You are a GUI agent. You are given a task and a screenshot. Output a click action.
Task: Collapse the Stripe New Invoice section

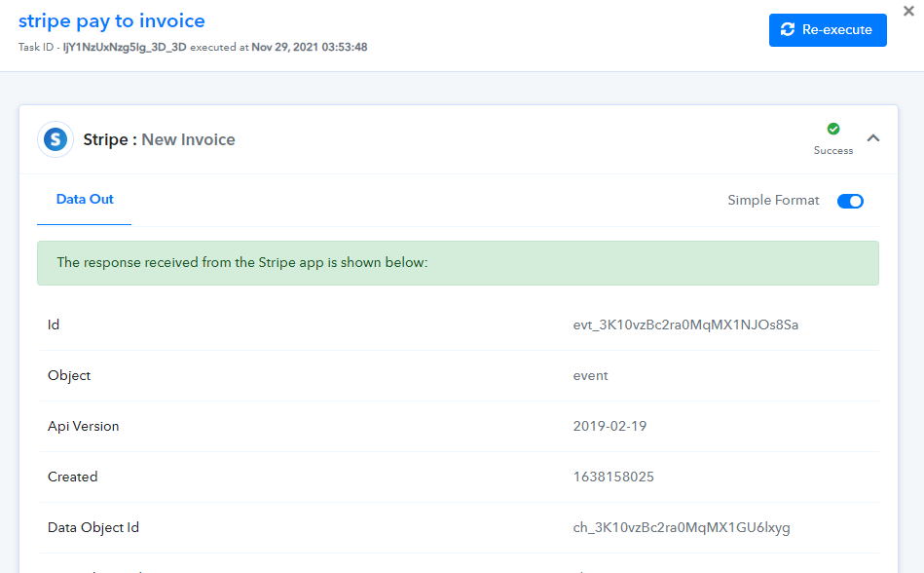[873, 138]
